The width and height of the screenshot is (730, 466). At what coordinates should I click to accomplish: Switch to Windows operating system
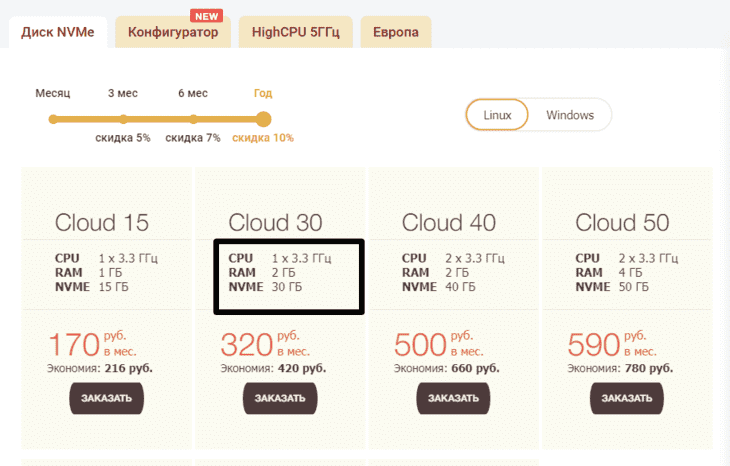(x=570, y=115)
